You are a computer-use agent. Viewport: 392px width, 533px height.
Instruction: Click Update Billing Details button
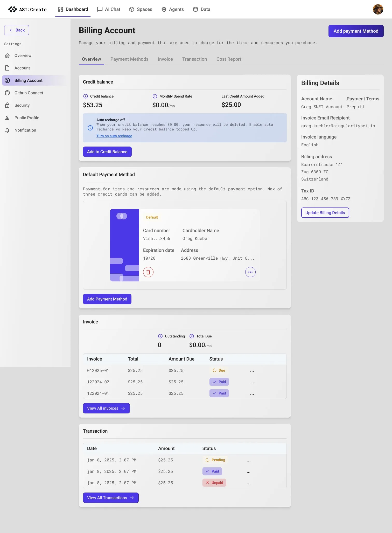coord(325,213)
